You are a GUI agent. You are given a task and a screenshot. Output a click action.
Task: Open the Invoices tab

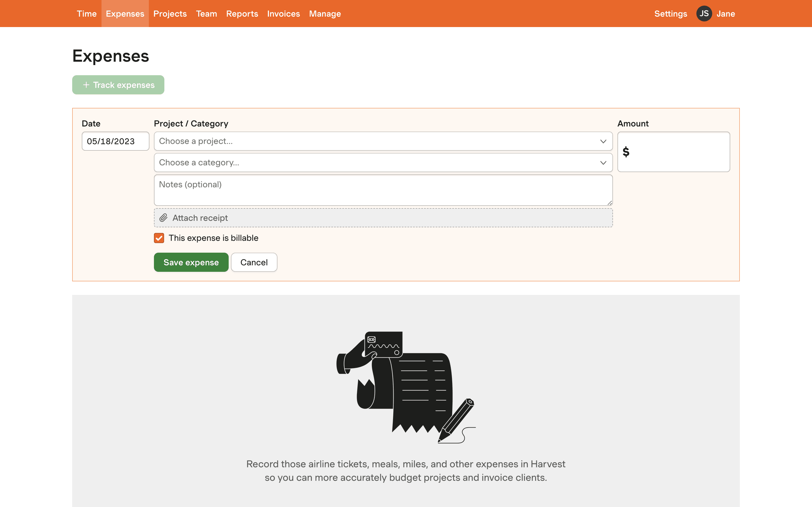coord(283,14)
